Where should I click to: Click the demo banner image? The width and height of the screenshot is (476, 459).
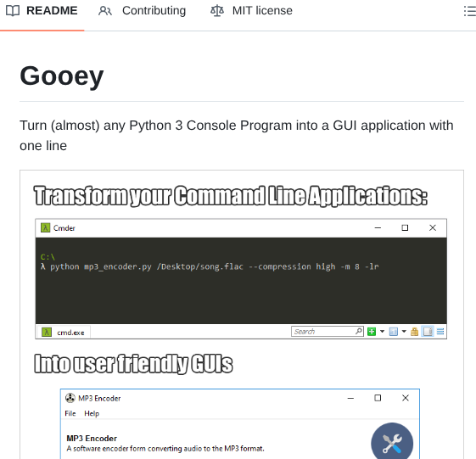(242, 315)
